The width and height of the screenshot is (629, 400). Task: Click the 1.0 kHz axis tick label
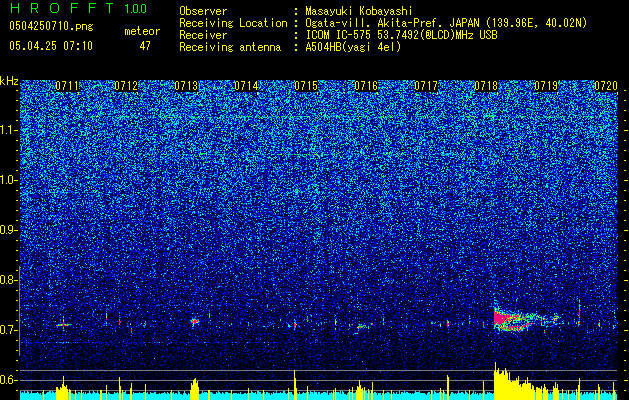(8, 181)
